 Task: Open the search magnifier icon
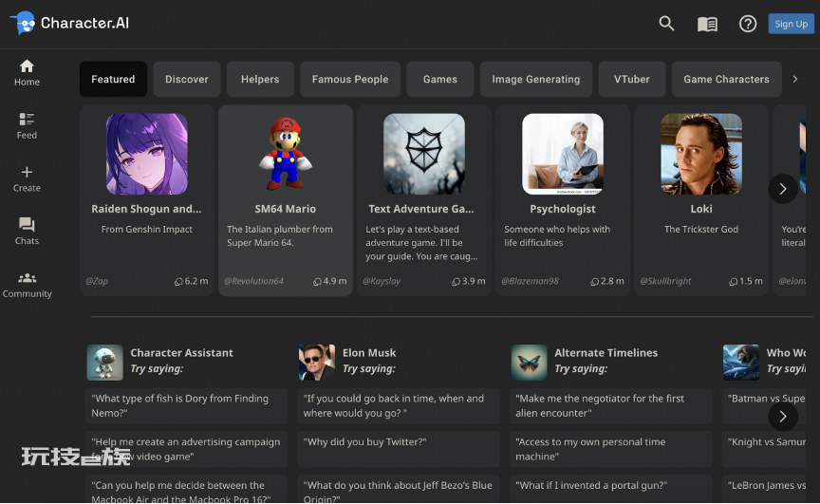666,24
